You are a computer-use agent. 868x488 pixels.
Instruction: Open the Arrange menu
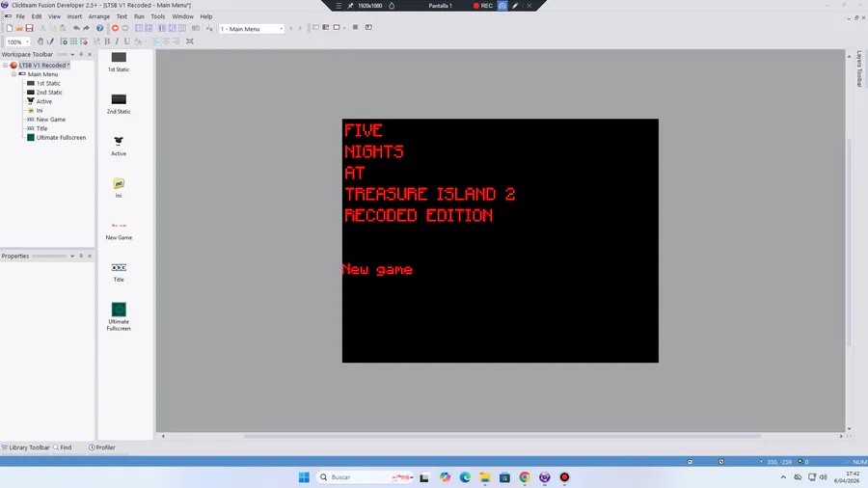tap(99, 16)
